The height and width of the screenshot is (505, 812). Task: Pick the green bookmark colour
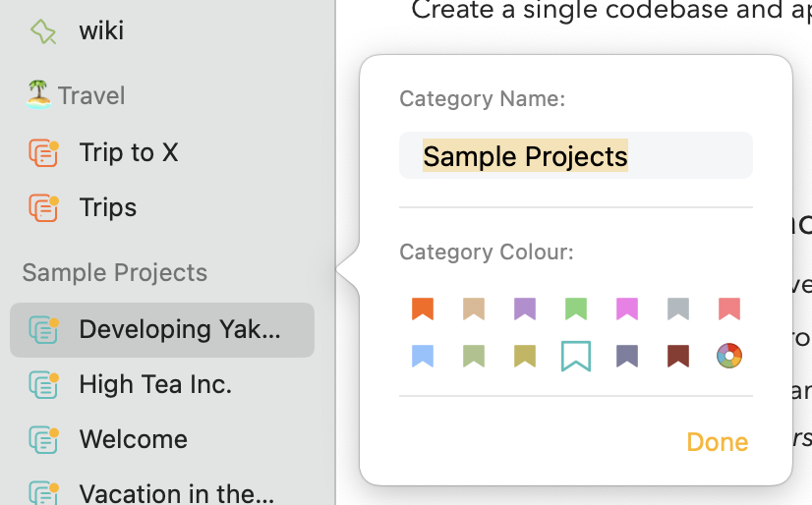click(x=576, y=309)
